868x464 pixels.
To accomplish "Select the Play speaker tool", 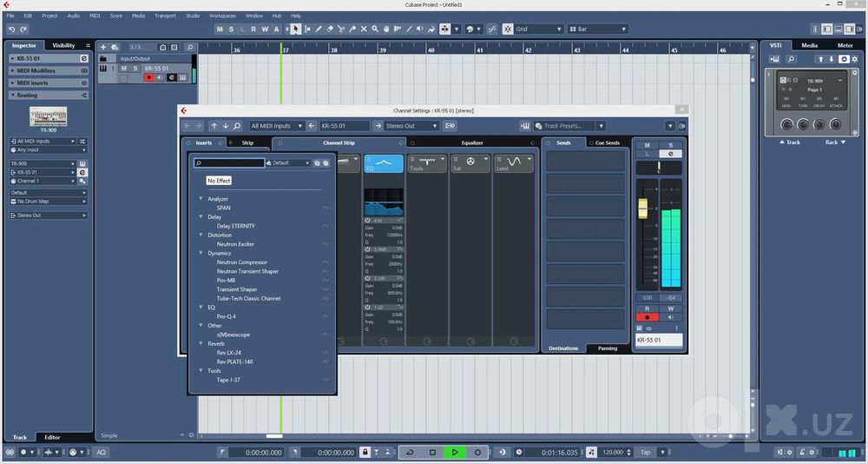I will coord(420,29).
